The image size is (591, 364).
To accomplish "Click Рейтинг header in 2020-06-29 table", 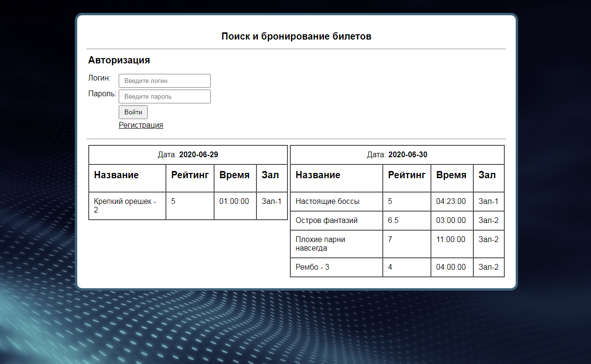I will point(190,178).
